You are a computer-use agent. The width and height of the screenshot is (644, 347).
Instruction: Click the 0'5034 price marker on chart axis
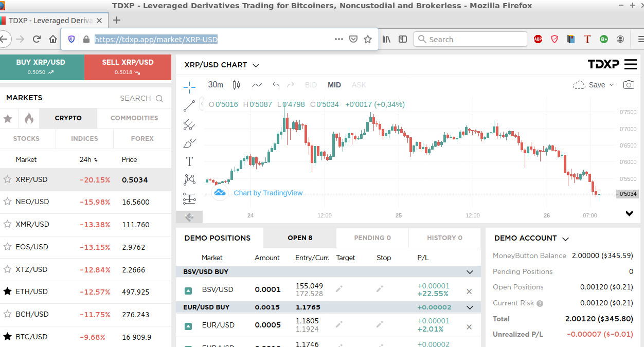tap(628, 194)
